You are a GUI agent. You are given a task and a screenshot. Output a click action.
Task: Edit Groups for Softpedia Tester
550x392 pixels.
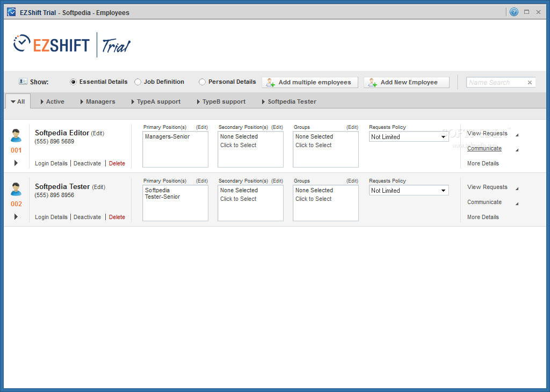352,180
